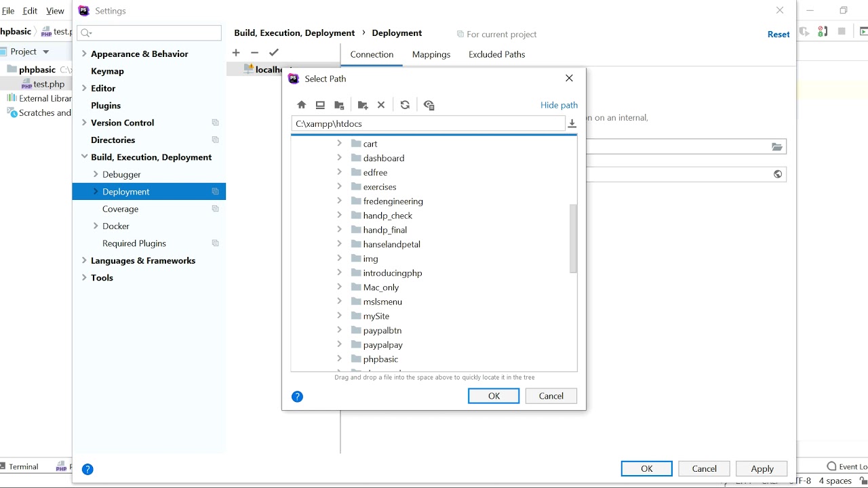868x488 pixels.
Task: Click project-level icon beside Coverage
Action: click(216, 209)
